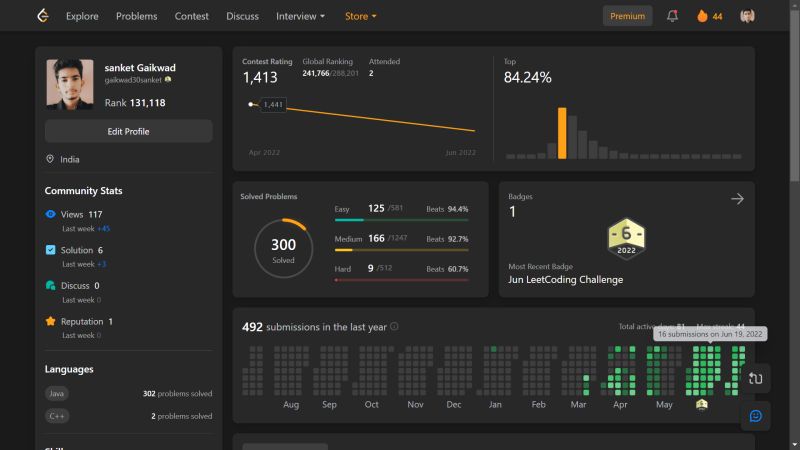The width and height of the screenshot is (800, 450).
Task: Go to Problems
Action: 136,16
